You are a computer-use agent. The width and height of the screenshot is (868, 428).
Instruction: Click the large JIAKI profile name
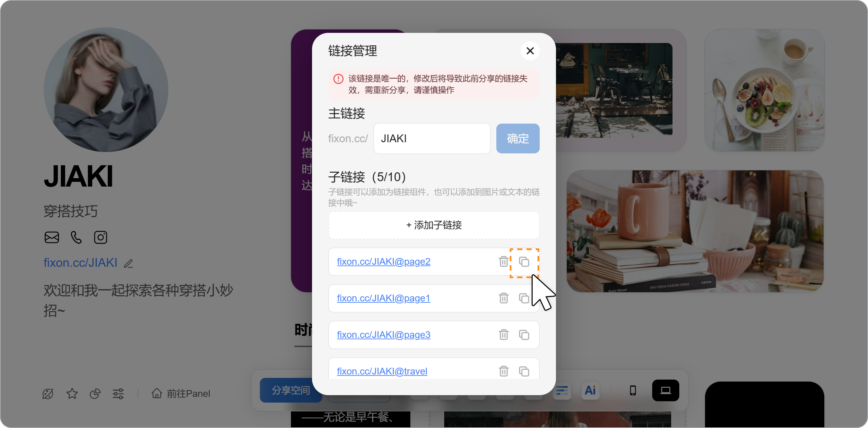coord(78,176)
